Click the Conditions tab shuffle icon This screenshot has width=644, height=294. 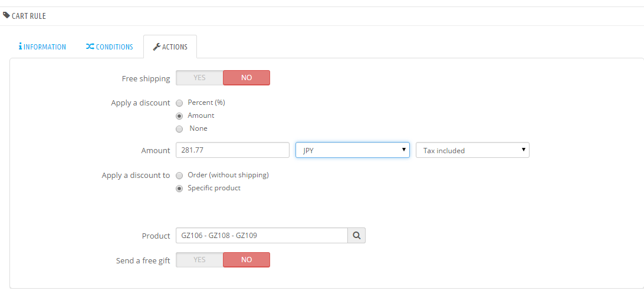click(90, 47)
